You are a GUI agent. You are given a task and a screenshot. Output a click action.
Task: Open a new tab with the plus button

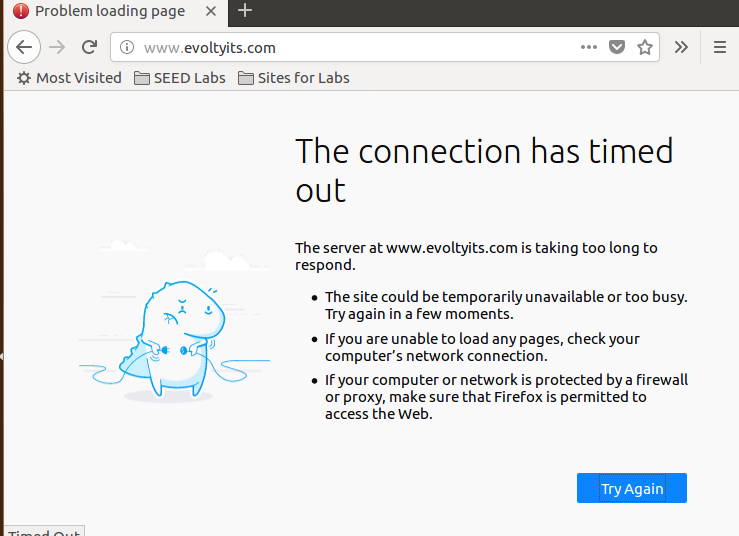tap(245, 10)
